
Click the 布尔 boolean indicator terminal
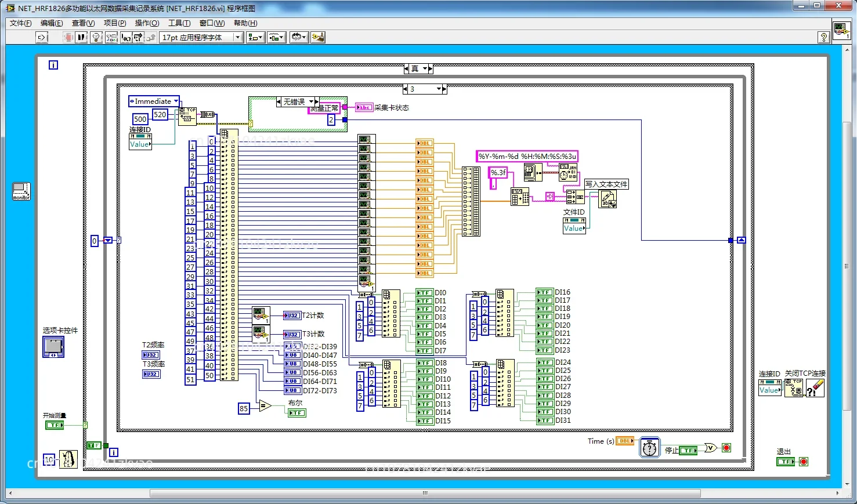(296, 413)
